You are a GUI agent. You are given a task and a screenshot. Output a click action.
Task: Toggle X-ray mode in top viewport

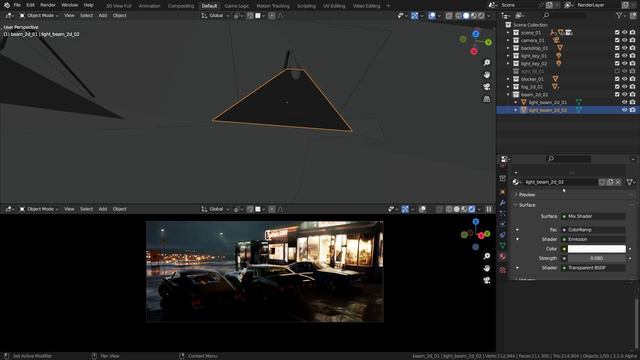point(449,16)
